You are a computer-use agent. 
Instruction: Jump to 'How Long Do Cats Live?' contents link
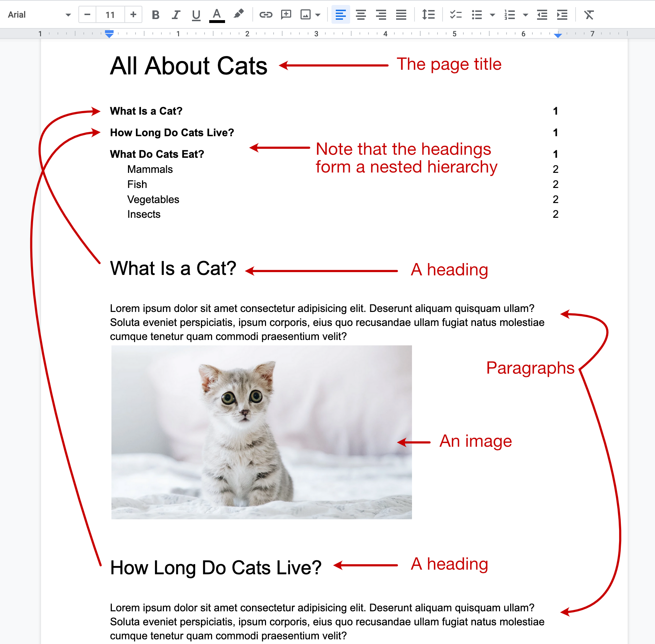point(172,133)
